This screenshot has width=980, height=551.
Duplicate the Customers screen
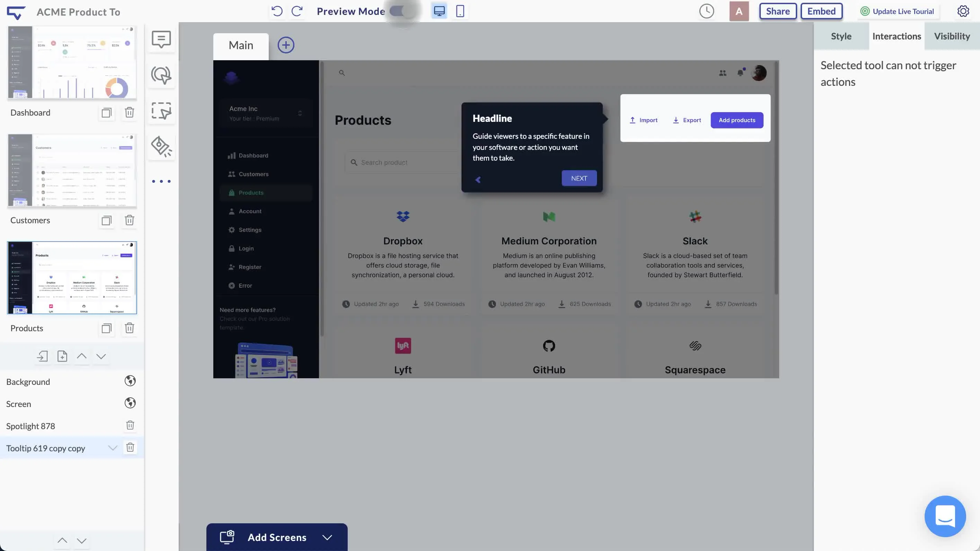(x=106, y=220)
